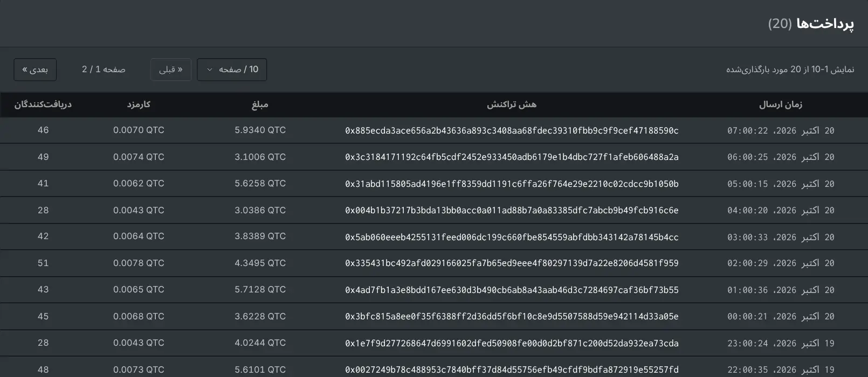Click the amount 4.3495 QTC

coord(260,263)
